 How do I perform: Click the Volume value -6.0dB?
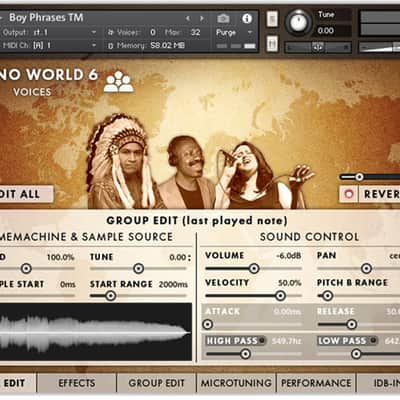pos(289,256)
